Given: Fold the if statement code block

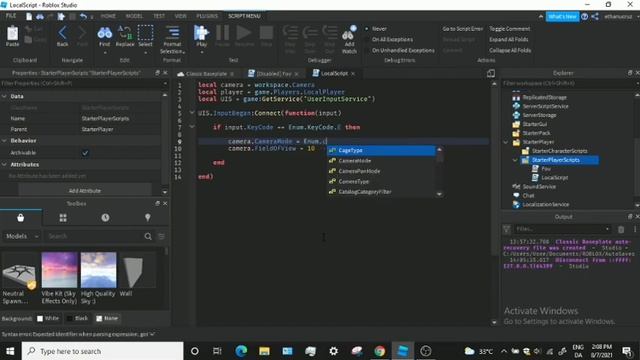Looking at the screenshot, I should pyautogui.click(x=191, y=127).
